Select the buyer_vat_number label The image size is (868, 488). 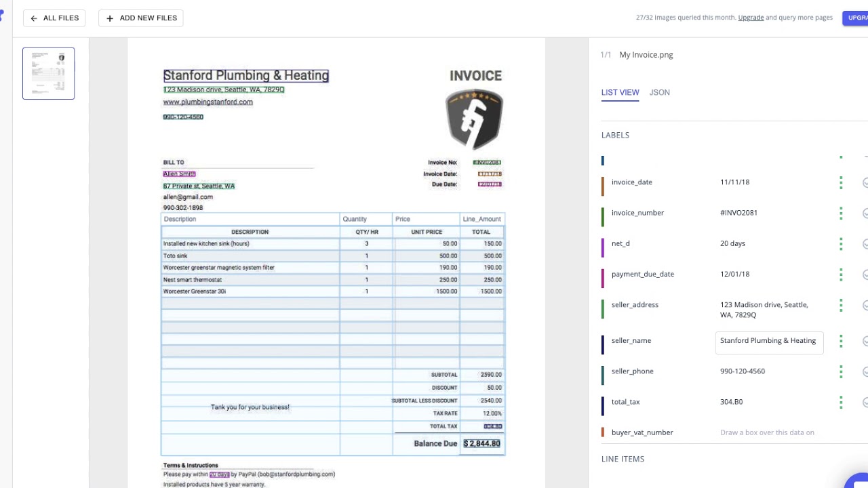[x=642, y=432]
